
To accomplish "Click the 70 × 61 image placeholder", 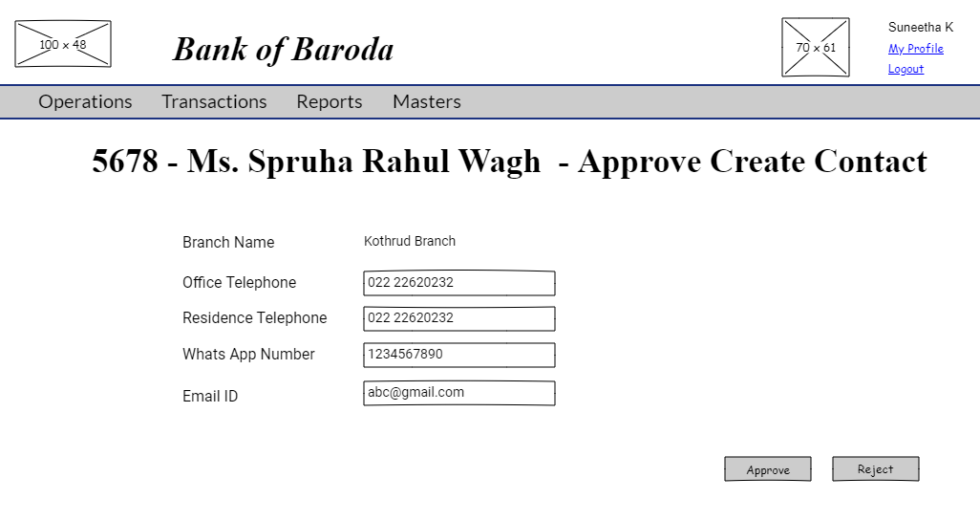I will tap(816, 48).
